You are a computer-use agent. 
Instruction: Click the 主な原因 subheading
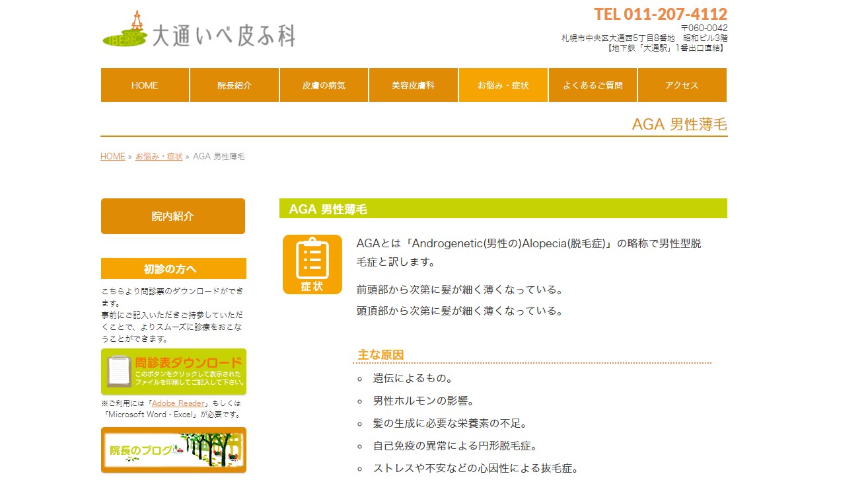[x=380, y=355]
